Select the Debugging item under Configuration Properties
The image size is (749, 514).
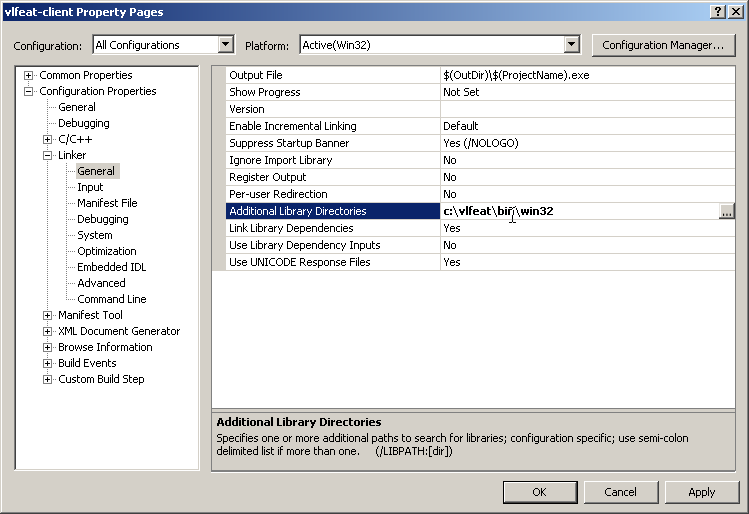[83, 123]
